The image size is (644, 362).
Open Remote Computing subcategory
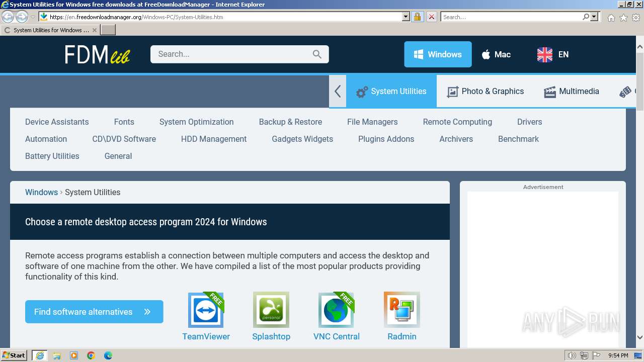457,122
